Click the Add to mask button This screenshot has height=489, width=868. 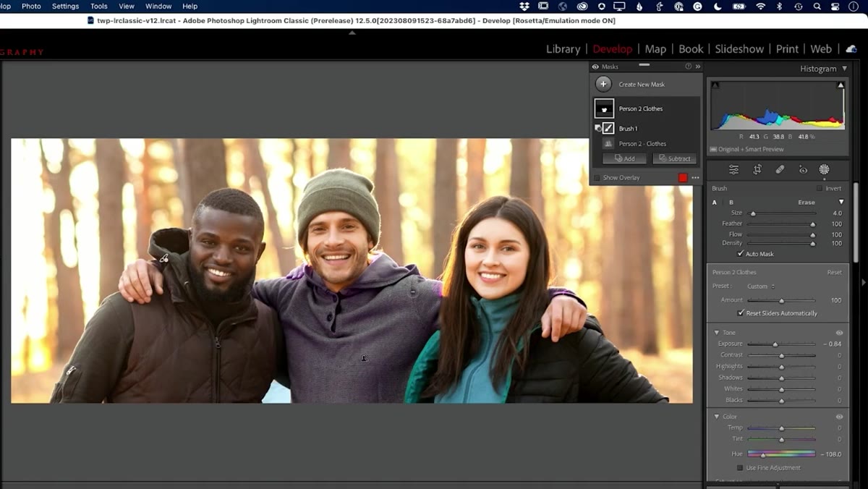624,158
